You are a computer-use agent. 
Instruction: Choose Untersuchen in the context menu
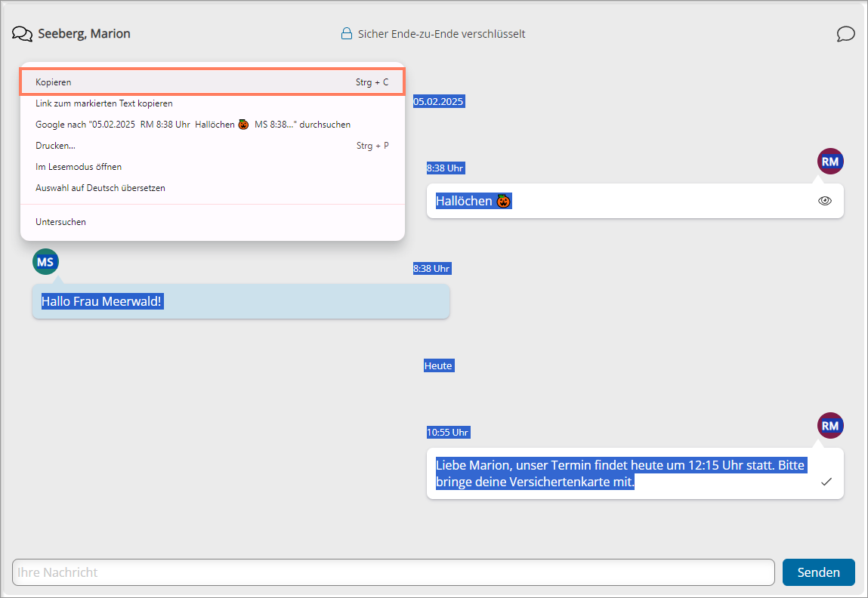[212, 222]
